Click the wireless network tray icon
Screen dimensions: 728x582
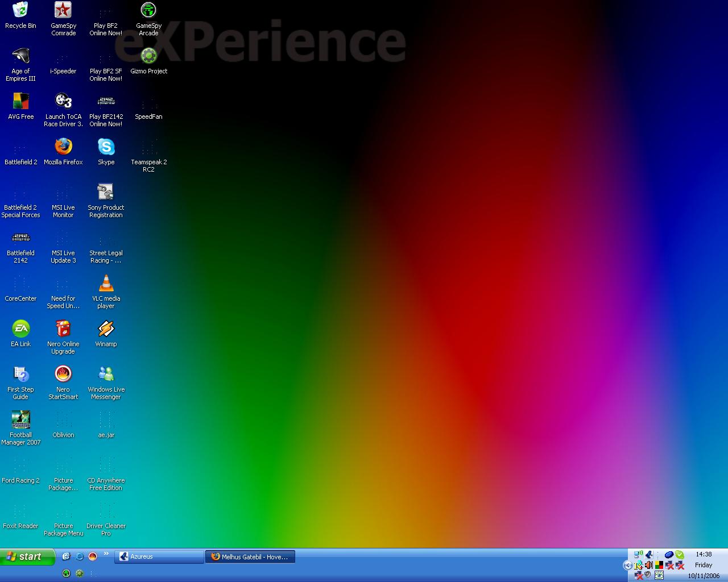click(639, 554)
